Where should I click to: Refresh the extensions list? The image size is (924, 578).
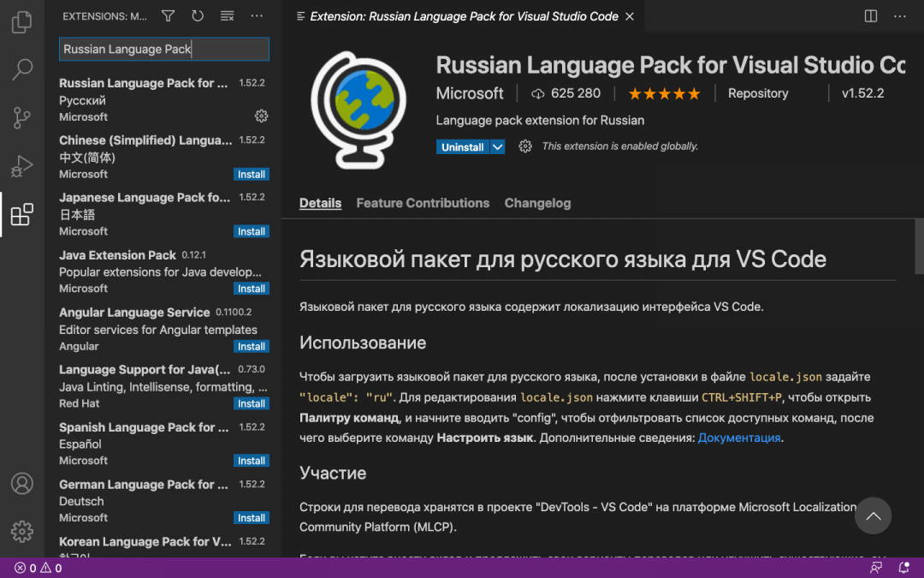click(198, 15)
